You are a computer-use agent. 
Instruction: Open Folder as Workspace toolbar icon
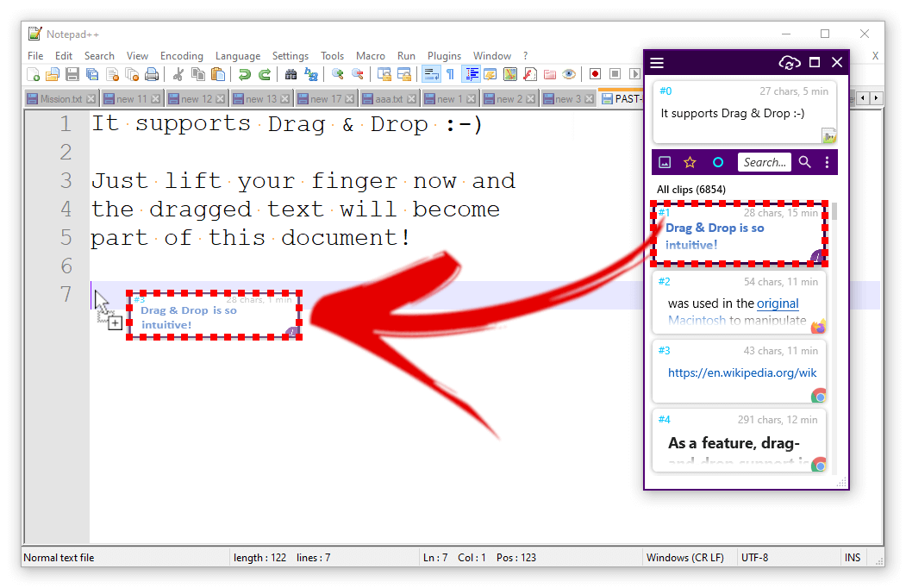pyautogui.click(x=549, y=74)
